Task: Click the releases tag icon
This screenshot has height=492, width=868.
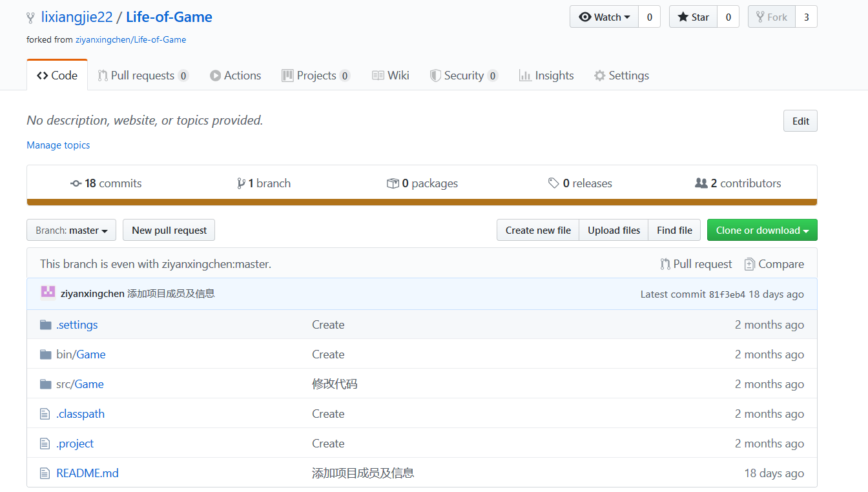Action: tap(553, 183)
